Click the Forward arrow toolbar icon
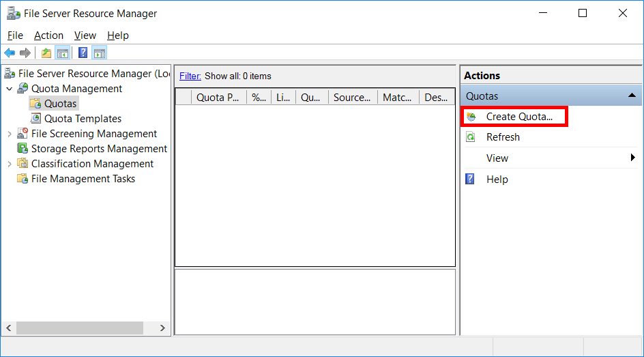This screenshot has width=644, height=357. [25, 53]
